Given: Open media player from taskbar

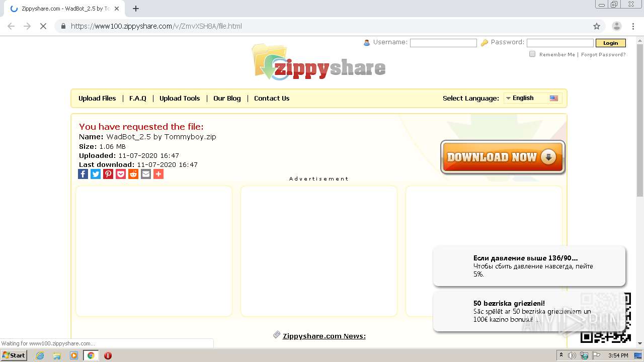Looking at the screenshot, I should point(74,355).
